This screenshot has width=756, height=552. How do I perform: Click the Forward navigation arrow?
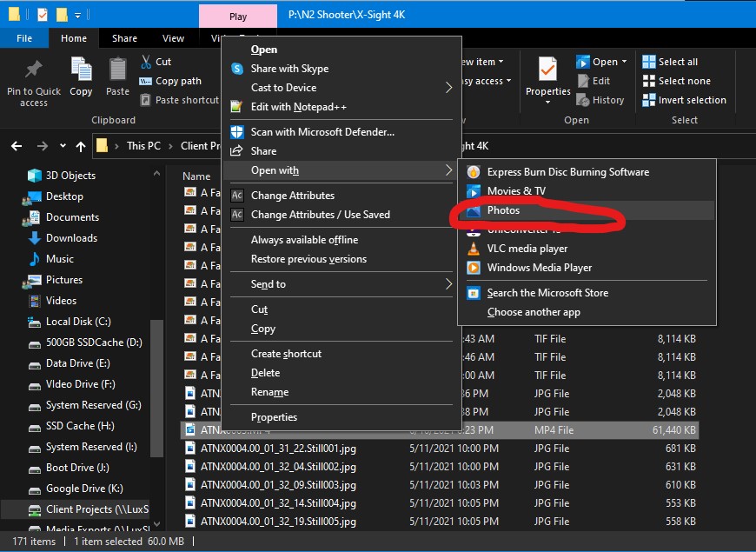point(43,146)
